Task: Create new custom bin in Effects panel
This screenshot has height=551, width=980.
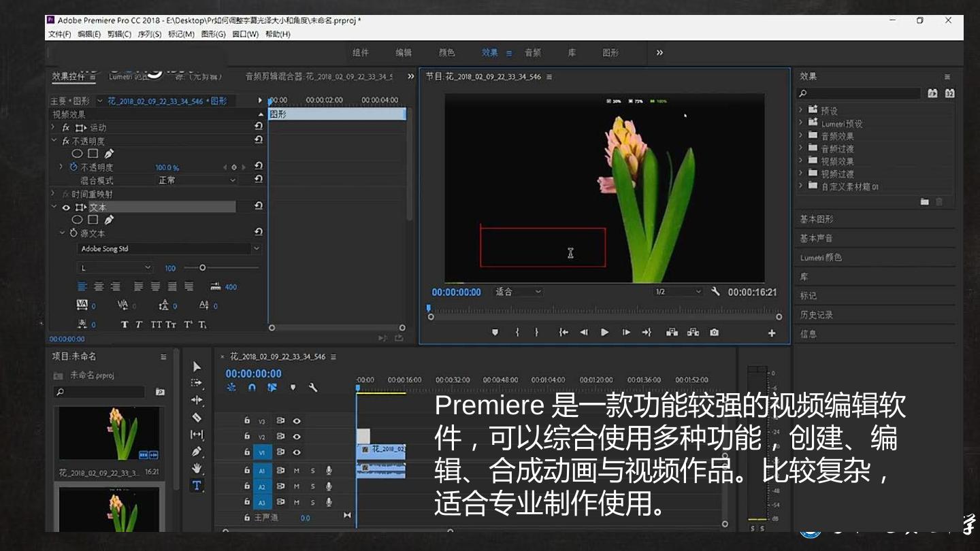Action: pyautogui.click(x=924, y=201)
